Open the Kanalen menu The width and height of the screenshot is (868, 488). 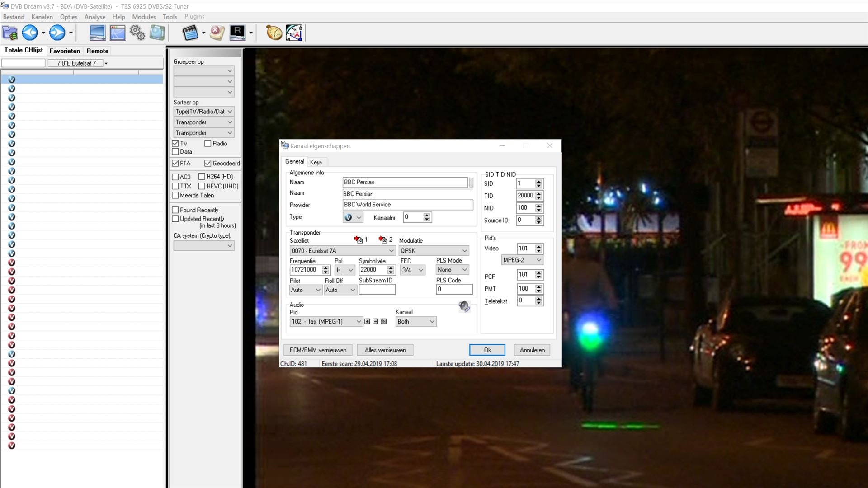(x=42, y=17)
